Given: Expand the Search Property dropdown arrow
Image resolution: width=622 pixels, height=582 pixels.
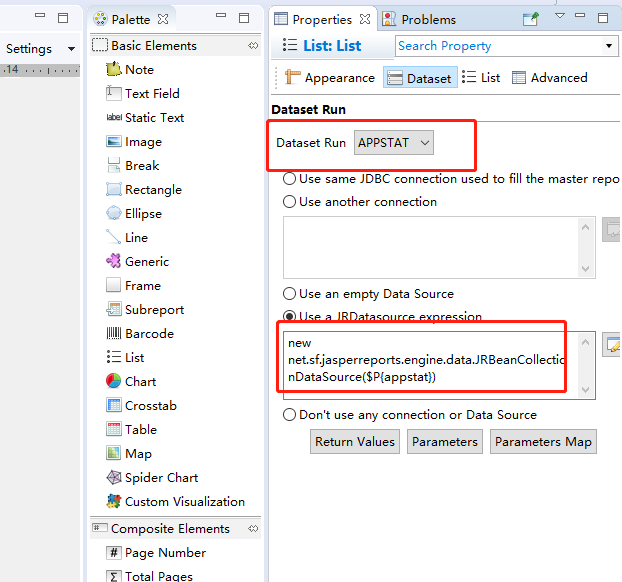Looking at the screenshot, I should tap(609, 46).
